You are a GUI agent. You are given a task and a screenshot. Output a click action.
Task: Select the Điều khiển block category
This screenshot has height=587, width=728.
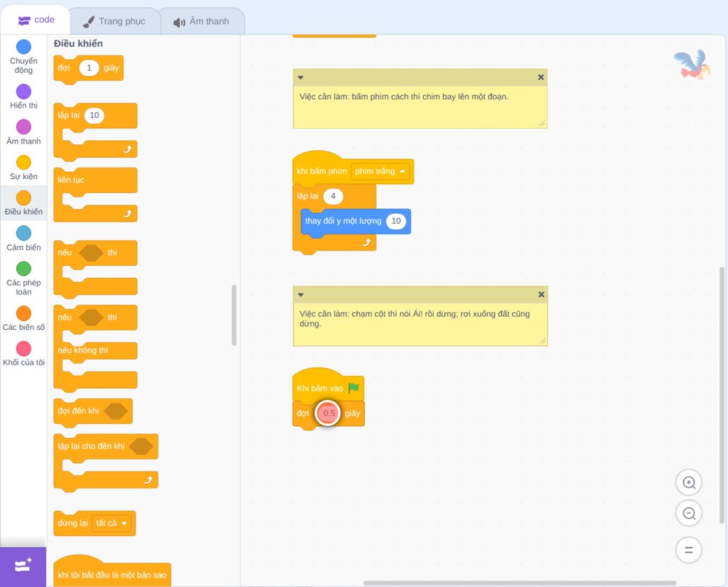pos(23,203)
